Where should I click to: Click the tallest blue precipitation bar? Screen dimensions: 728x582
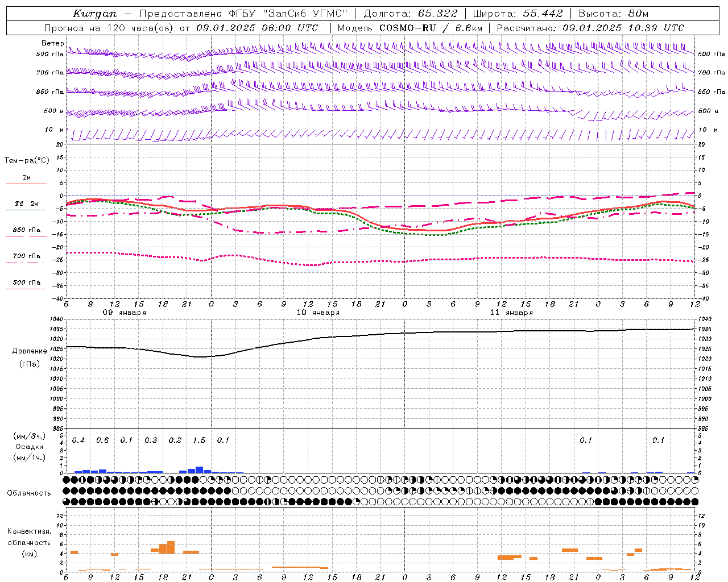tap(199, 469)
